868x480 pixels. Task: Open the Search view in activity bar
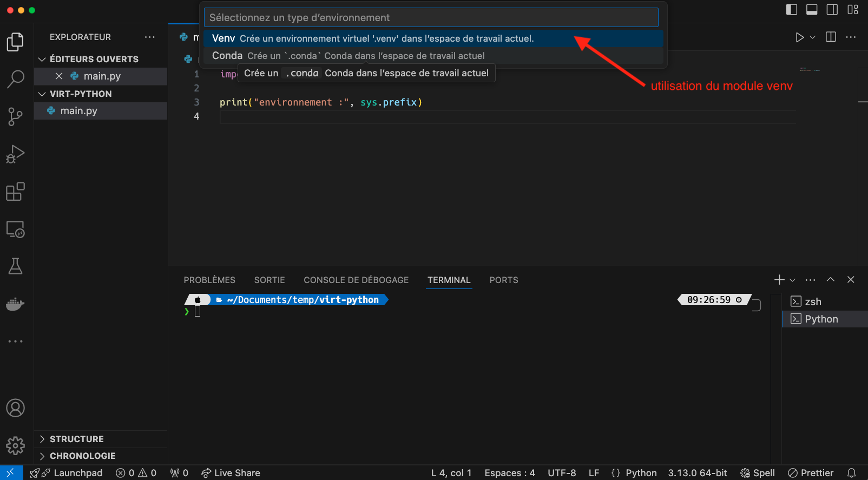(15, 79)
